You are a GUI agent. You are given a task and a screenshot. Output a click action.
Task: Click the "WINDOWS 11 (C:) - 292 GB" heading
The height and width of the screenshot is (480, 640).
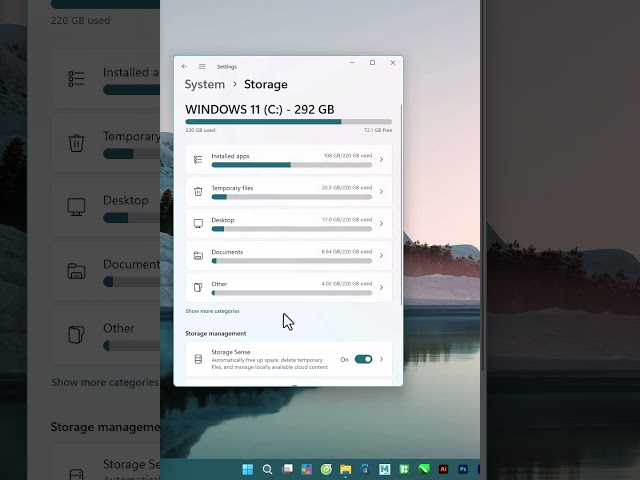coord(260,109)
